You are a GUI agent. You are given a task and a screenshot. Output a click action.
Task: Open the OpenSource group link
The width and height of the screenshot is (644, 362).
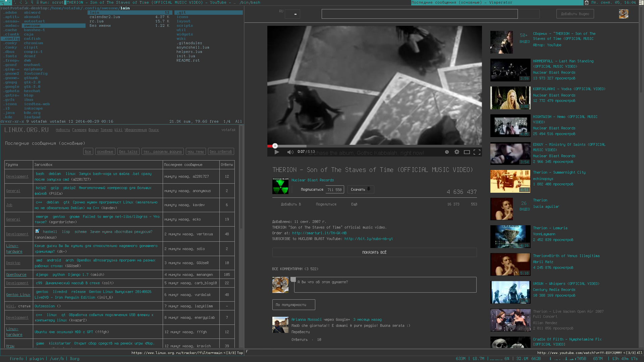(16, 275)
